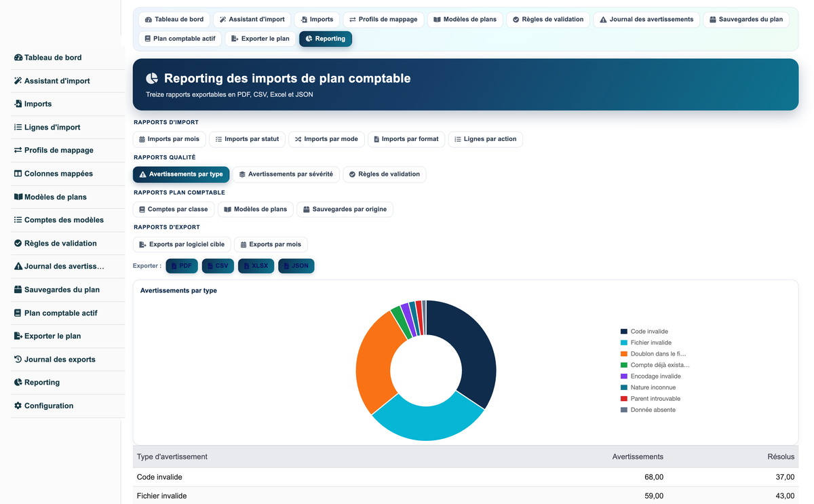Open the Exporter le plan top tab
The width and height of the screenshot is (814, 504).
pyautogui.click(x=260, y=39)
